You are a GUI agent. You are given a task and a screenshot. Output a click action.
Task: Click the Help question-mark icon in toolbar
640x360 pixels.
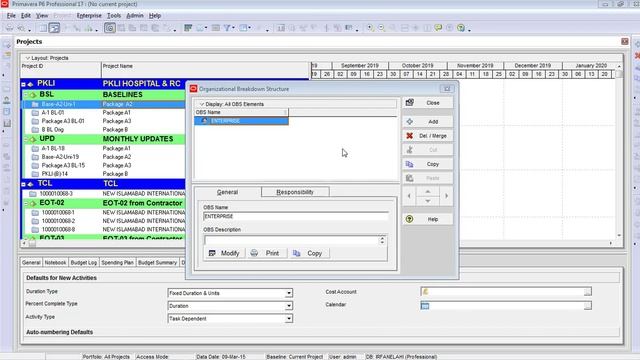[x=461, y=28]
